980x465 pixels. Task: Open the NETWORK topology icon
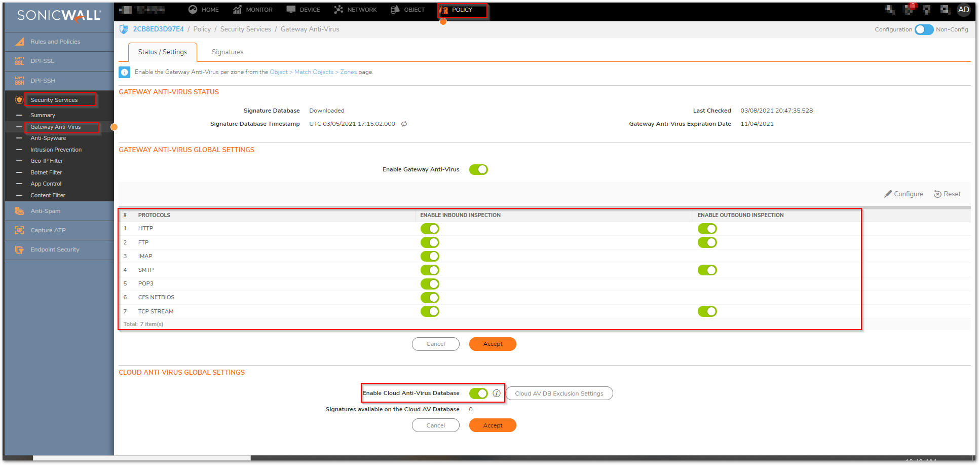338,10
